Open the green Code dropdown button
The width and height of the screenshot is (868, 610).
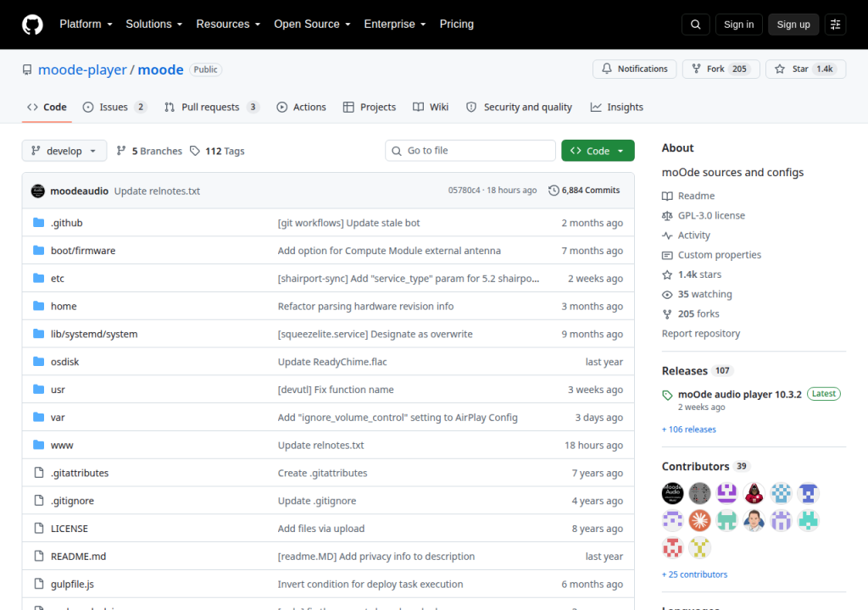(x=598, y=151)
